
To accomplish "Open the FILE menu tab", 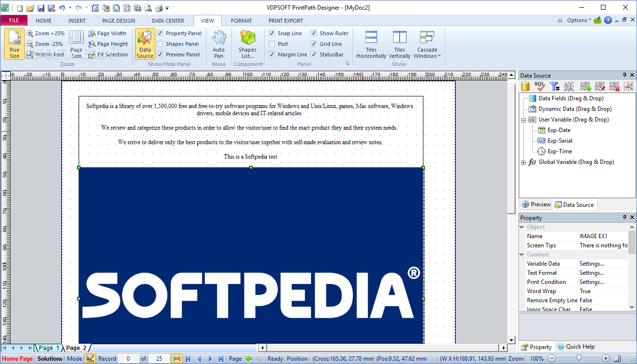I will pos(14,21).
